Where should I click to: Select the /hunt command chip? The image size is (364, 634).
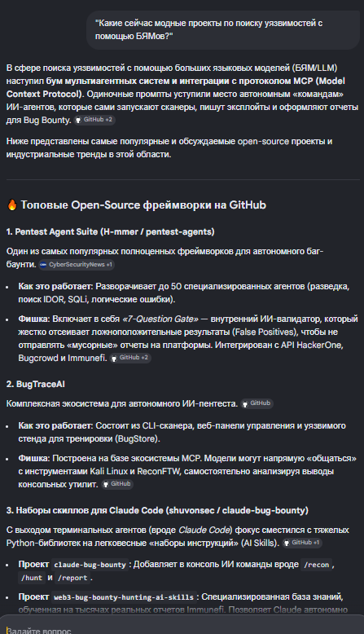click(32, 579)
